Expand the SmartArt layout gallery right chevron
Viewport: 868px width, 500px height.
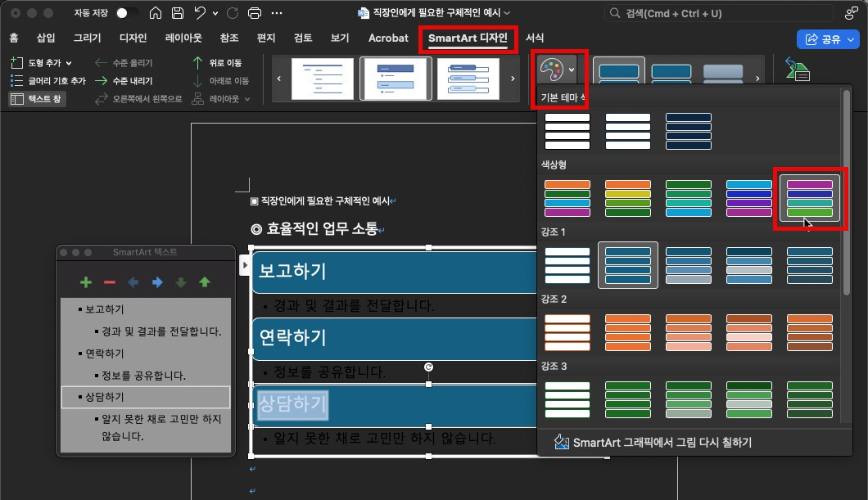coord(512,78)
